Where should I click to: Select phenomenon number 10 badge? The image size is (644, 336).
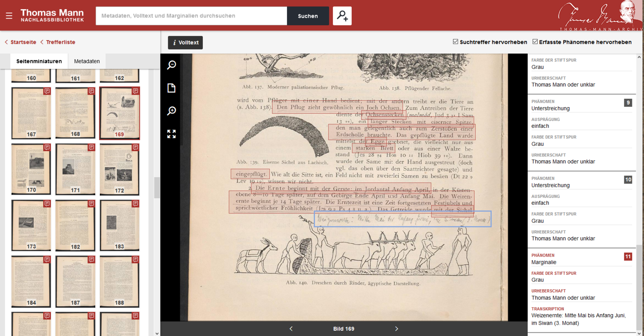pyautogui.click(x=628, y=180)
